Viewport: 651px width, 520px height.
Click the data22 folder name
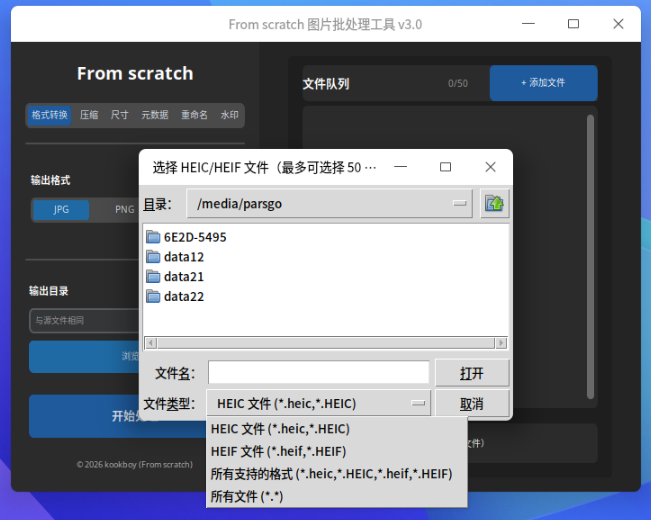184,297
